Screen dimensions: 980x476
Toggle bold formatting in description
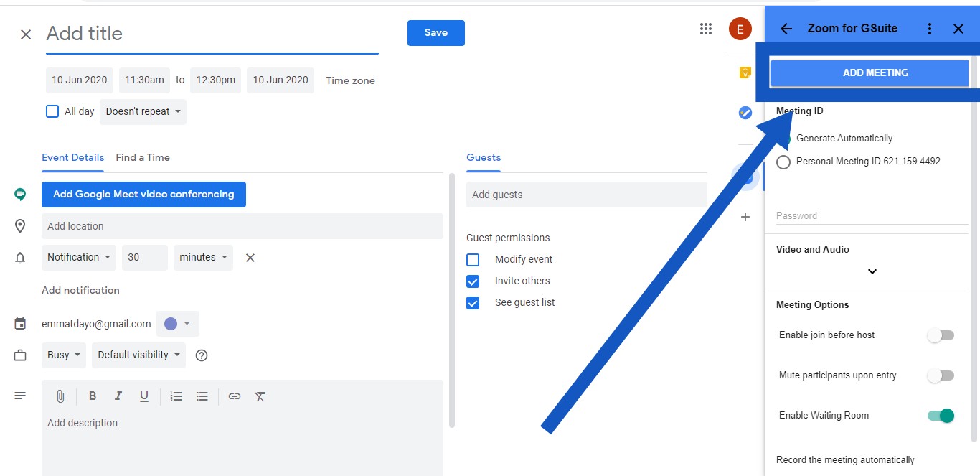tap(93, 396)
